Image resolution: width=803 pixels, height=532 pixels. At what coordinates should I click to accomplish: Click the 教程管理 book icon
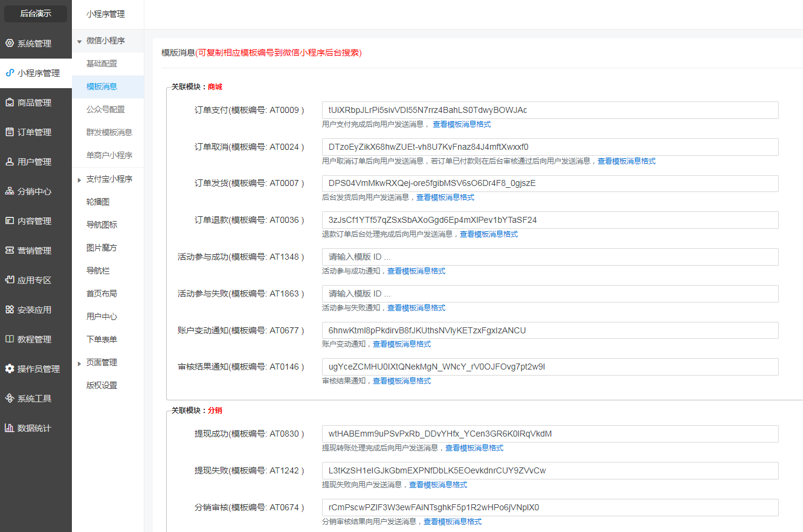(x=10, y=339)
